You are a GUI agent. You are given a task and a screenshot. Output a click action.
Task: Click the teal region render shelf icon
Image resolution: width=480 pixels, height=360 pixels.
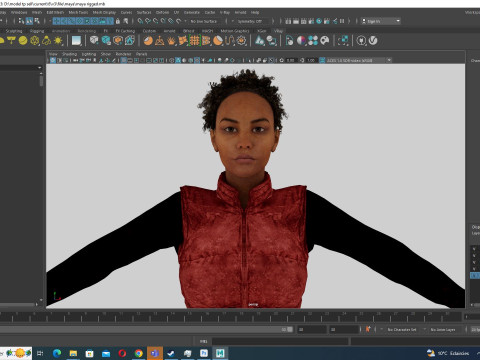(343, 41)
